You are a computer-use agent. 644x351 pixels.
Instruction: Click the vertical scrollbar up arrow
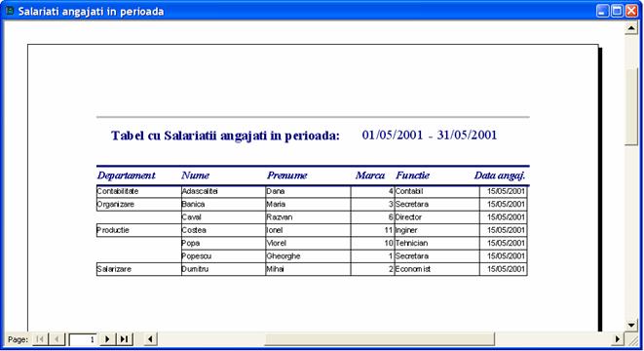[631, 28]
